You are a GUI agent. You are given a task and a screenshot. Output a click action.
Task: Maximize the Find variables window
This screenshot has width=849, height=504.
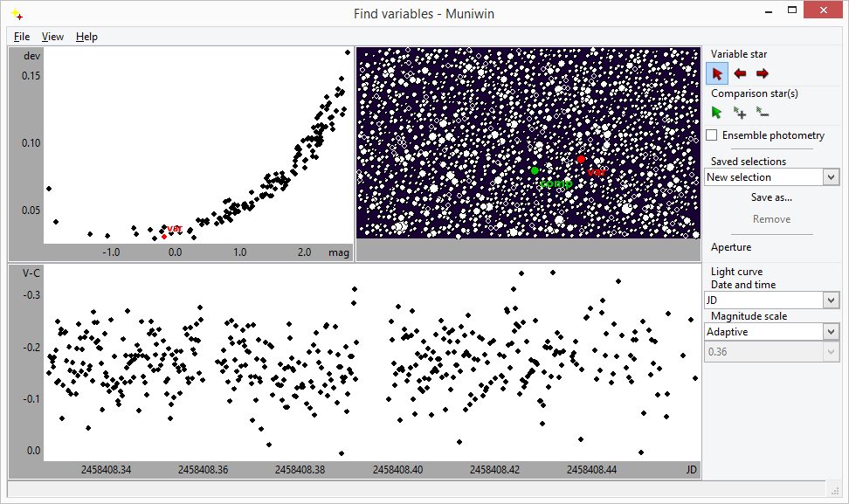(791, 12)
